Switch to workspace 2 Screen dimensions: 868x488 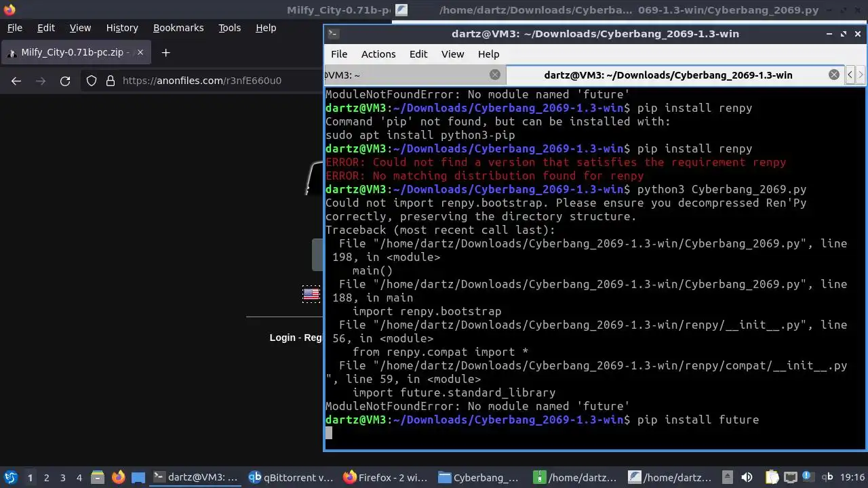[47, 477]
